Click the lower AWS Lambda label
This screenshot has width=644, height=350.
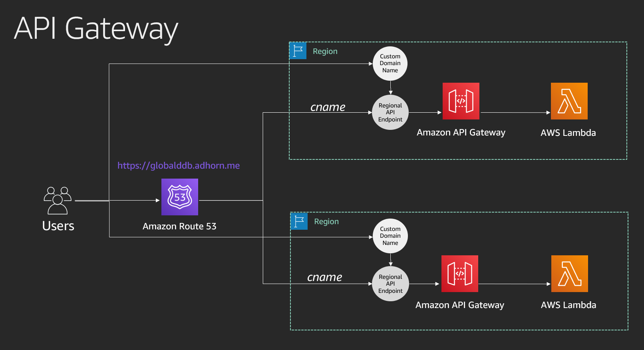(568, 305)
